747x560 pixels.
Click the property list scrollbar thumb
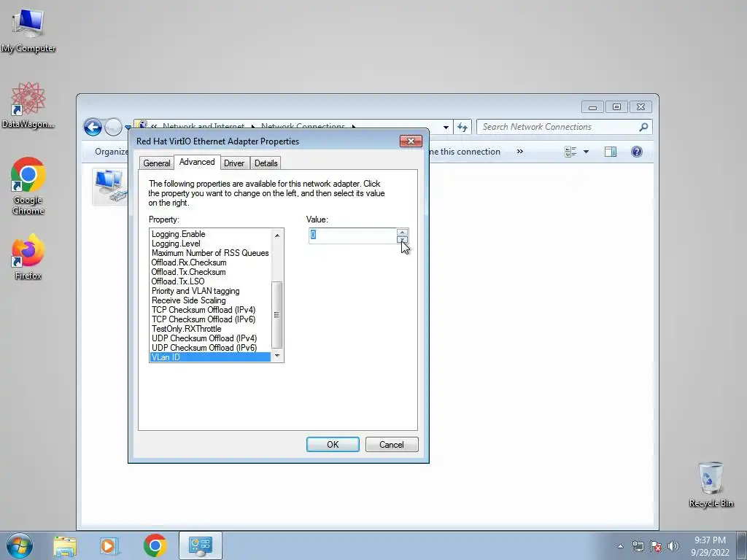click(x=276, y=315)
